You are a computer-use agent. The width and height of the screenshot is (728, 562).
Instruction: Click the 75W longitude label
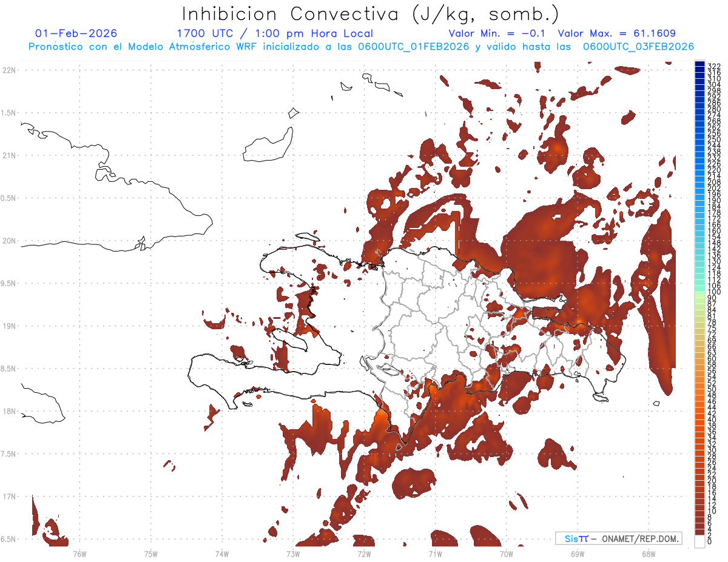[151, 553]
